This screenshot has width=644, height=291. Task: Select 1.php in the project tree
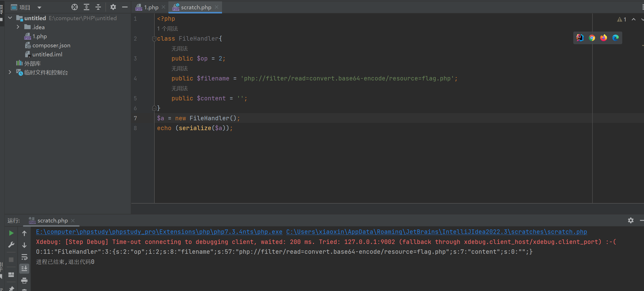[x=35, y=36]
